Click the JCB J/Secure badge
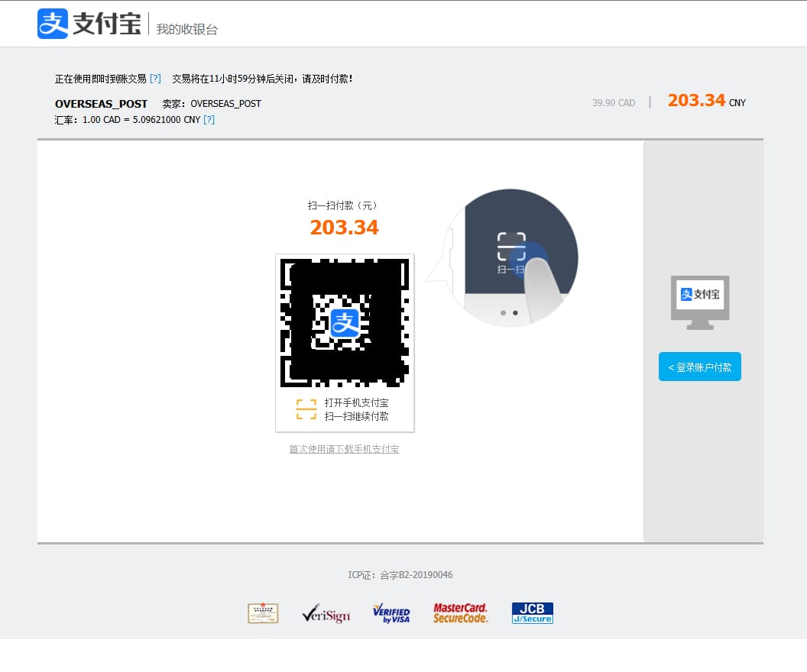The height and width of the screenshot is (672, 807). click(x=532, y=613)
